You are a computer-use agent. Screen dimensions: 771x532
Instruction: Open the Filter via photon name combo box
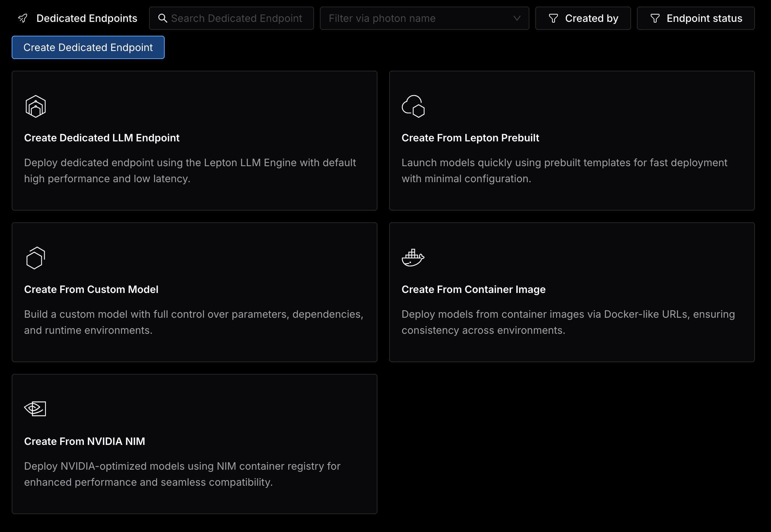[424, 18]
